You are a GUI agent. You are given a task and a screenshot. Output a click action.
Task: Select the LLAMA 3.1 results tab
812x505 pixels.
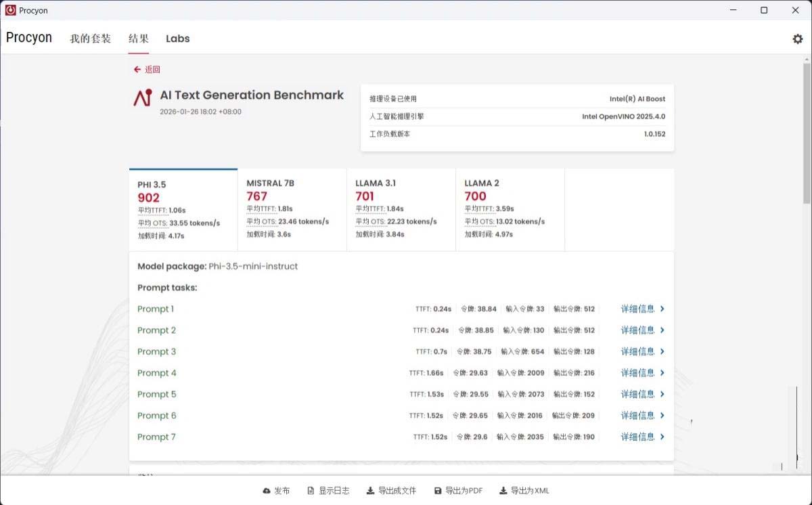click(401, 210)
